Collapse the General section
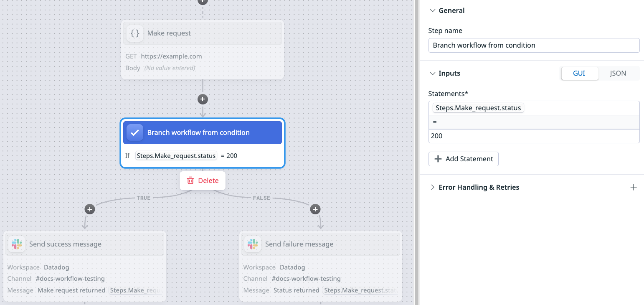The image size is (644, 305). pyautogui.click(x=432, y=11)
